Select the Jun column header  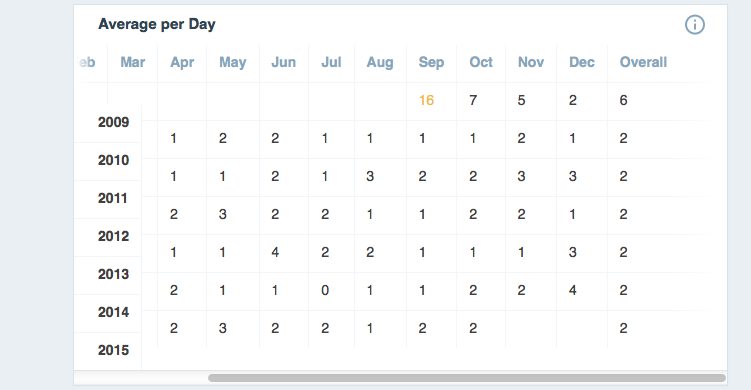pyautogui.click(x=284, y=62)
